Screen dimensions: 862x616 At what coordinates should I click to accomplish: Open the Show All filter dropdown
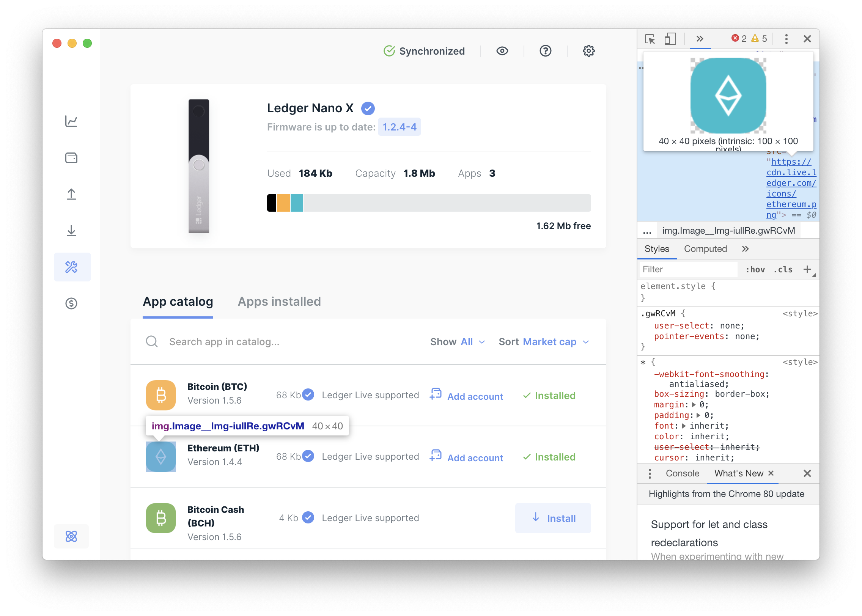click(458, 342)
